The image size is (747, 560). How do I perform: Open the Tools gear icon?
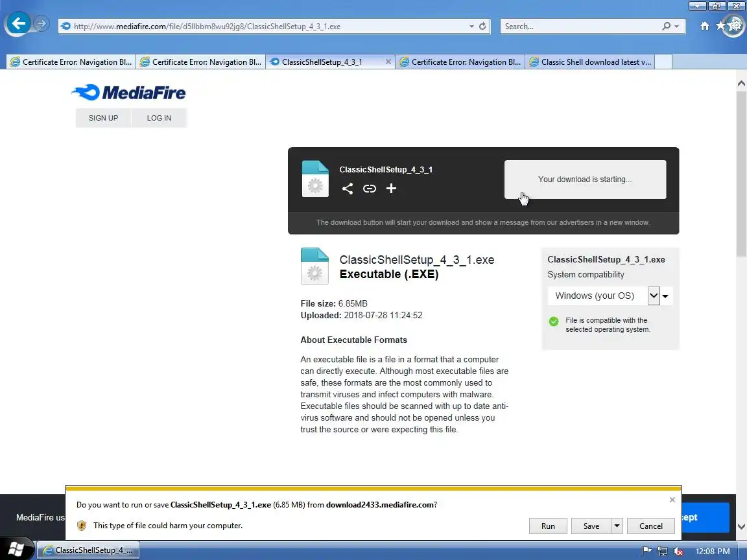(735, 25)
